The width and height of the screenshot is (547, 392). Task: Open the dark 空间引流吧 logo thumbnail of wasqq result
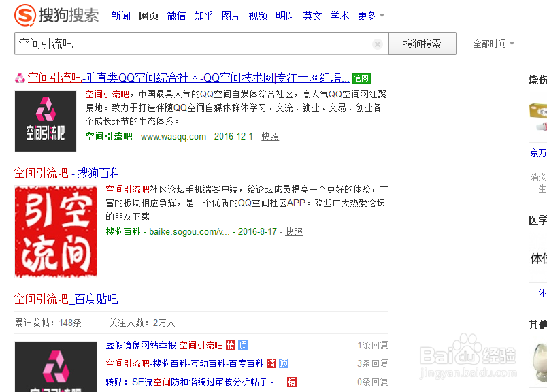click(x=46, y=120)
